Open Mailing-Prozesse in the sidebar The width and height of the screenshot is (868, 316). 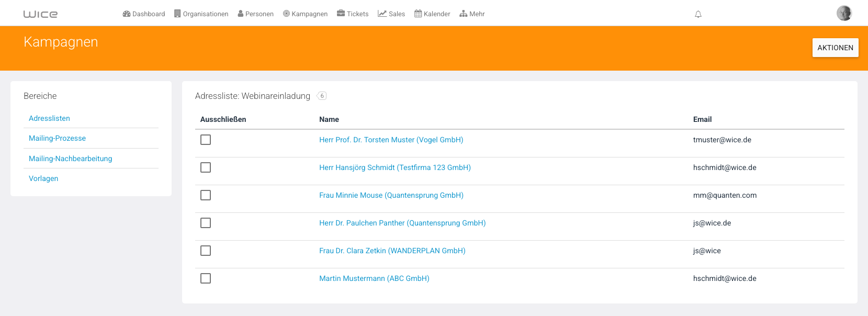[x=57, y=138]
